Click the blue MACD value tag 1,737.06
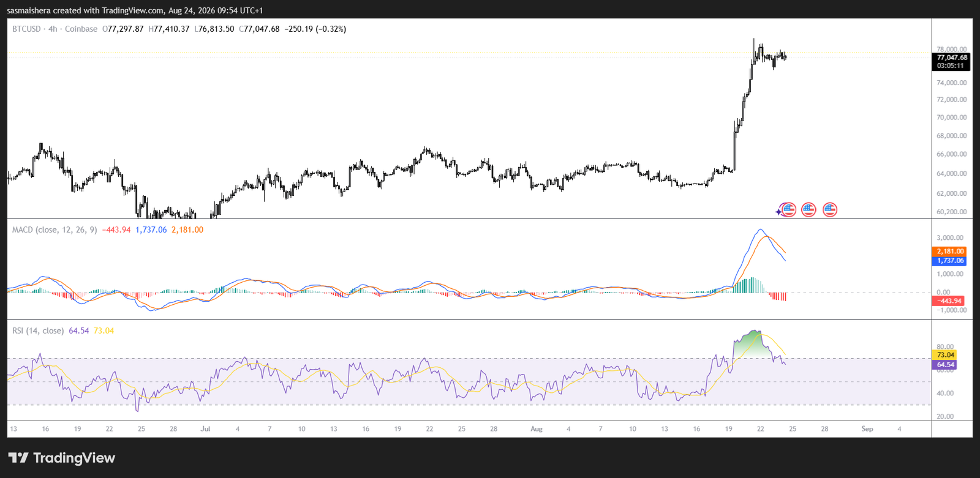This screenshot has width=980, height=478. click(949, 261)
